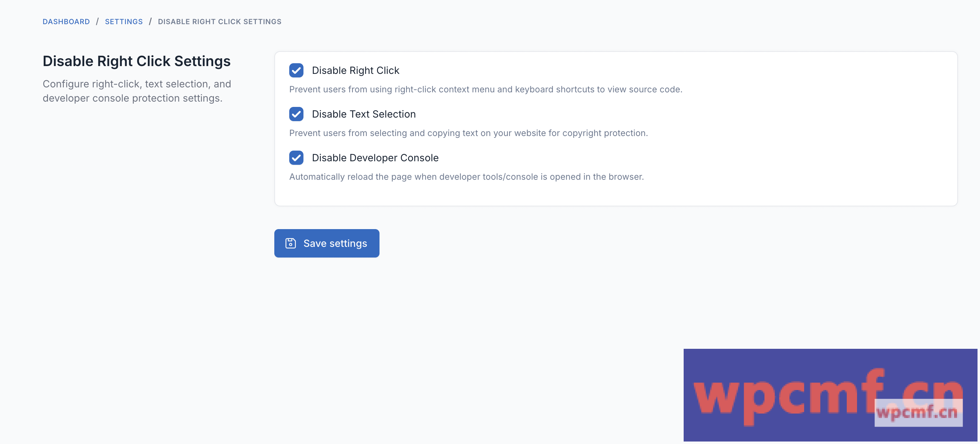Image resolution: width=980 pixels, height=444 pixels.
Task: Uncheck the Disable Text Selection checkbox
Action: (x=296, y=114)
